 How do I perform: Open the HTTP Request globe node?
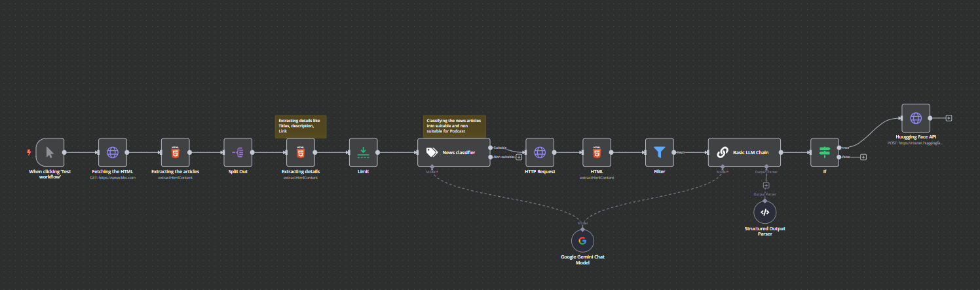(x=540, y=152)
